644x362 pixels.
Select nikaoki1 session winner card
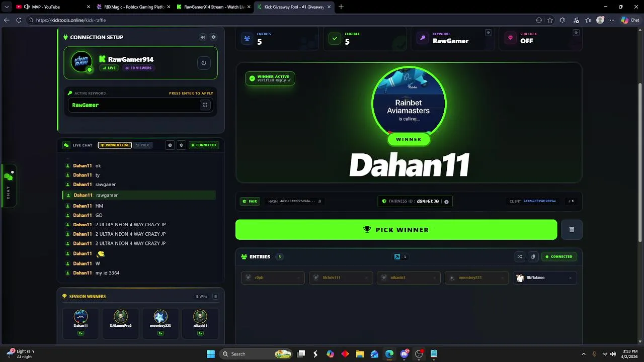click(x=200, y=323)
